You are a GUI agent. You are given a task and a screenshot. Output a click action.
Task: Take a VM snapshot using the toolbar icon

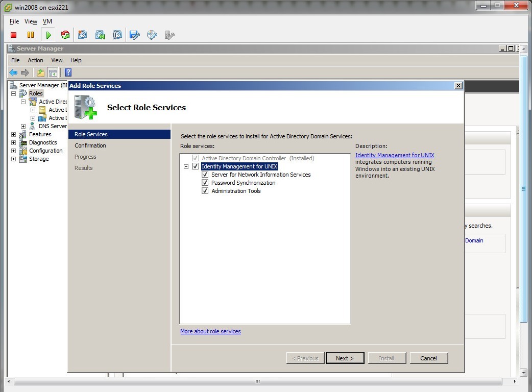[x=83, y=35]
